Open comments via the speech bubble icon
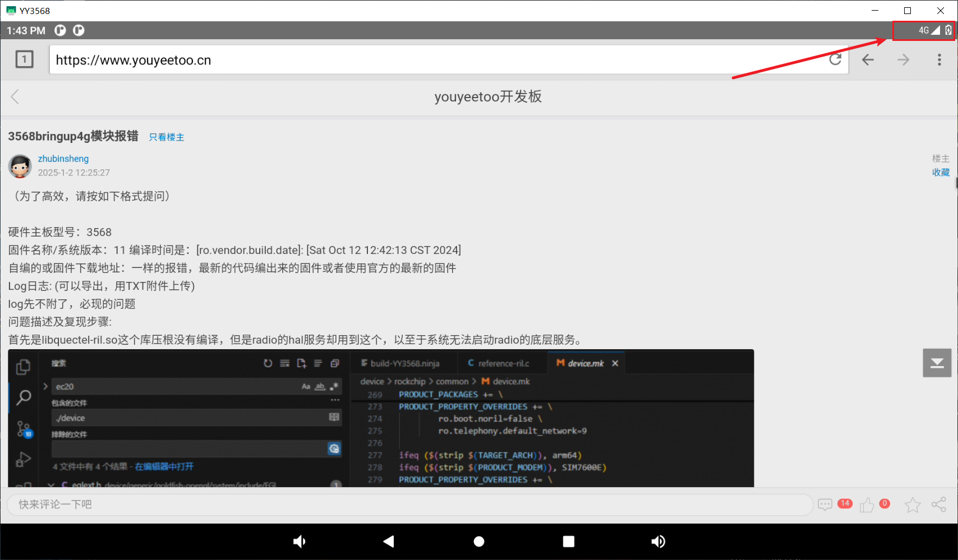Viewport: 958px width, 560px height. tap(825, 505)
